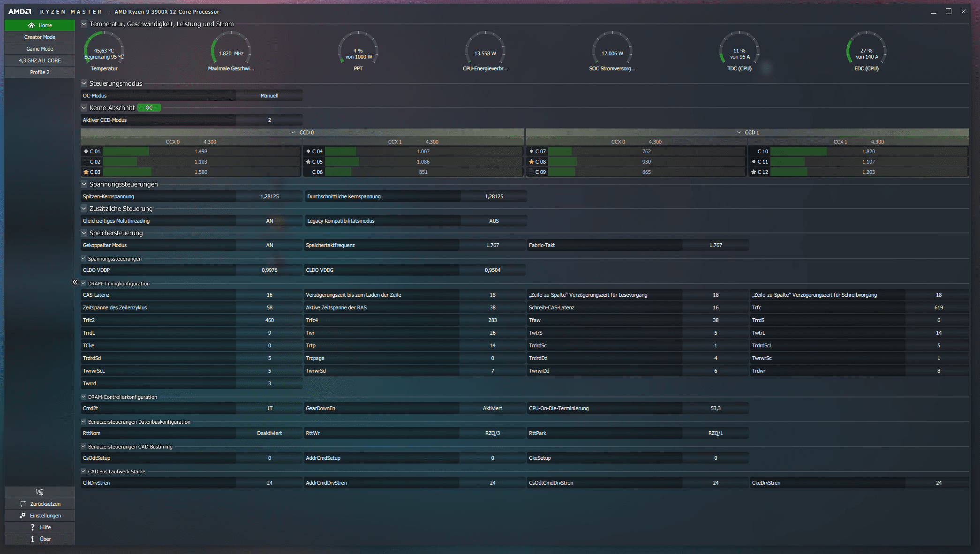Click the Zurücksetzen reset icon
The height and width of the screenshot is (554, 980).
(23, 504)
